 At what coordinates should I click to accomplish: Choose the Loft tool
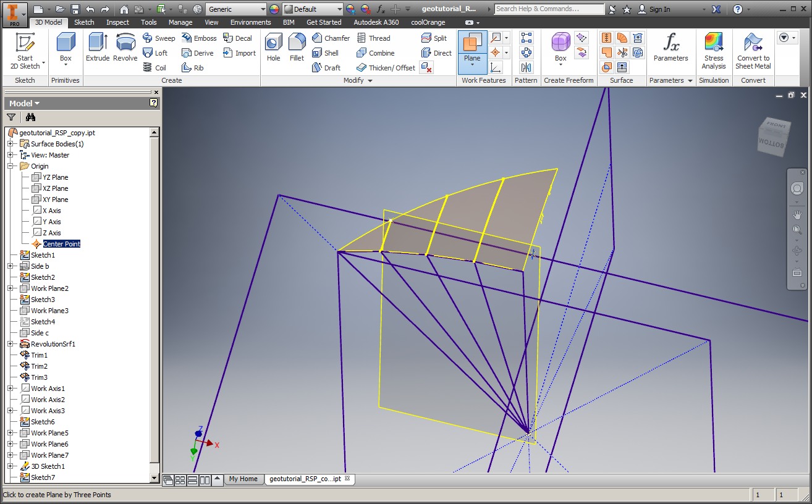coord(155,53)
